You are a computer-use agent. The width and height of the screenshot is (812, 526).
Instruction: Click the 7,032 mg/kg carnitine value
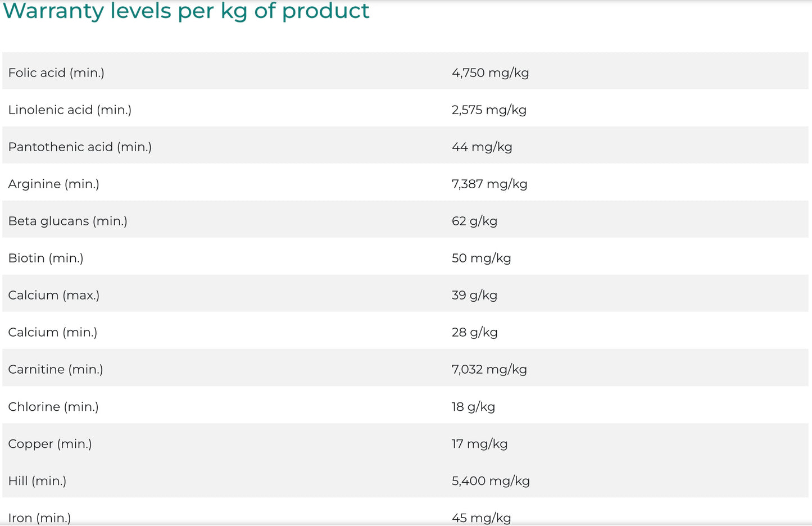click(489, 369)
